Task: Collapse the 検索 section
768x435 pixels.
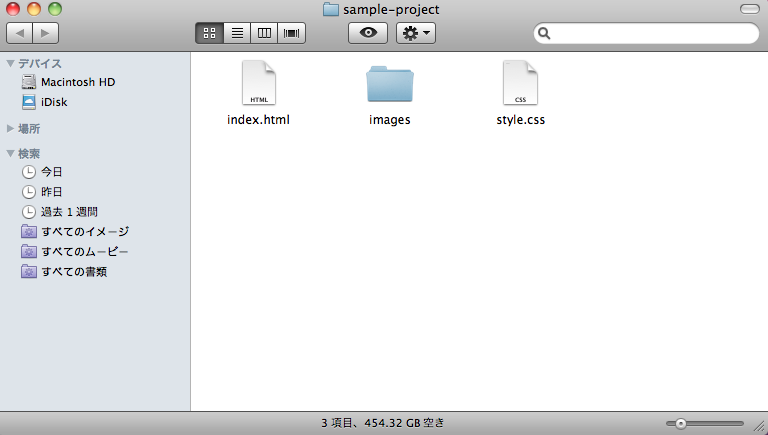Action: click(10, 153)
